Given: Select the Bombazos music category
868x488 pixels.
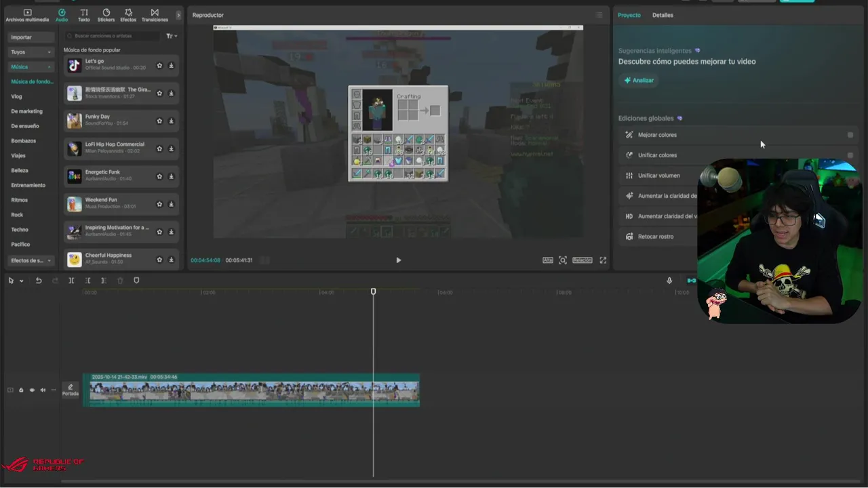Looking at the screenshot, I should pyautogui.click(x=24, y=141).
